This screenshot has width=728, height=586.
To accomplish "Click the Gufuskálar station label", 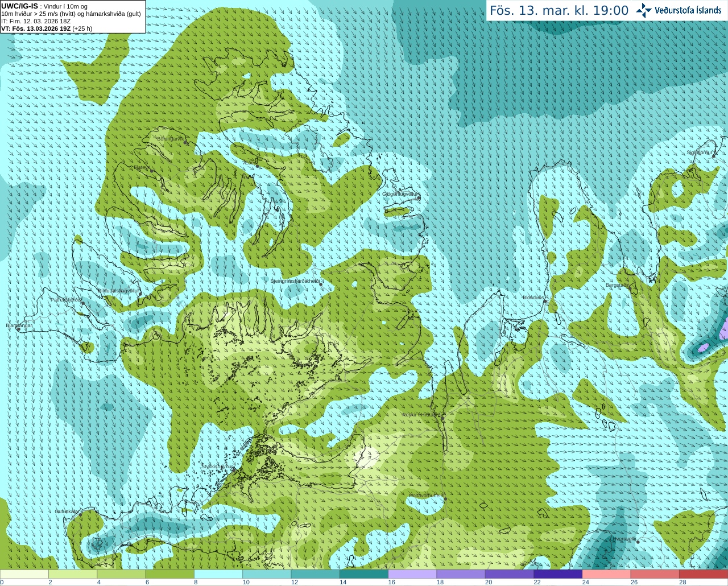I will tap(67, 511).
